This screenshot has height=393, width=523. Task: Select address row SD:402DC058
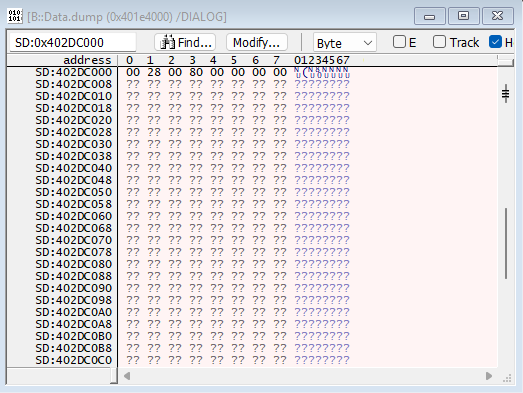74,204
